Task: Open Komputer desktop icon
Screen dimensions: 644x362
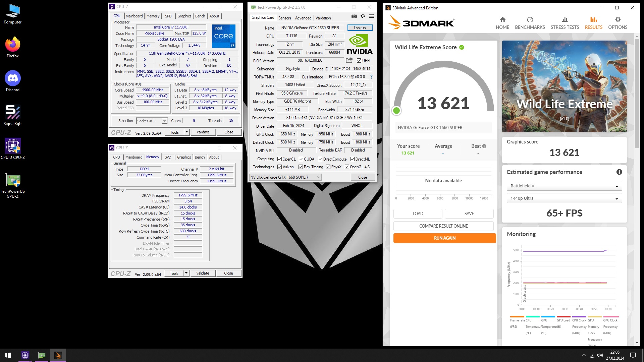Action: point(13,14)
